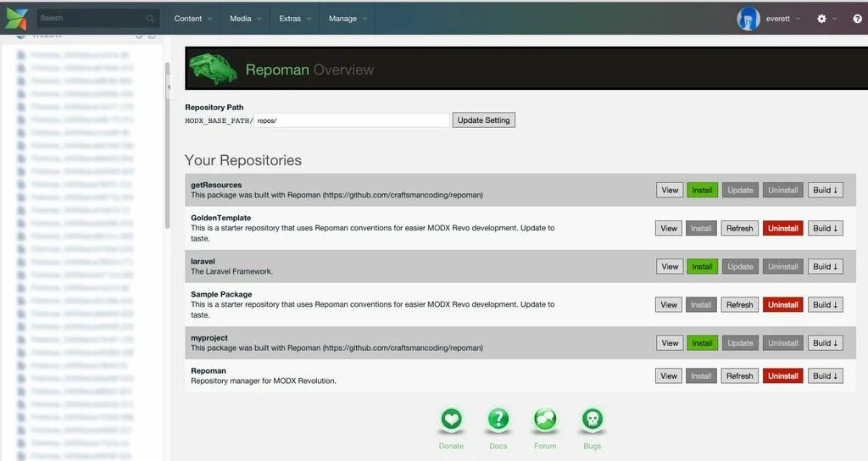868x461 pixels.
Task: Click the getResources repository name
Action: [x=216, y=185]
